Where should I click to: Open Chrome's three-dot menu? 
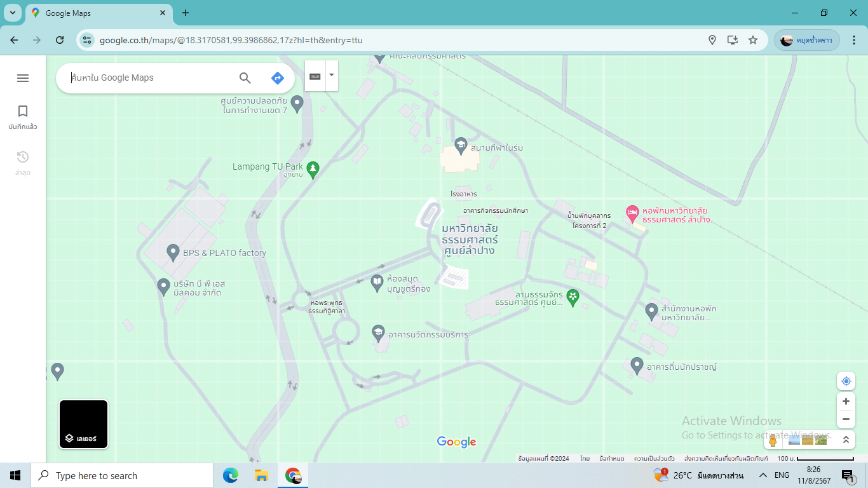pos(855,40)
